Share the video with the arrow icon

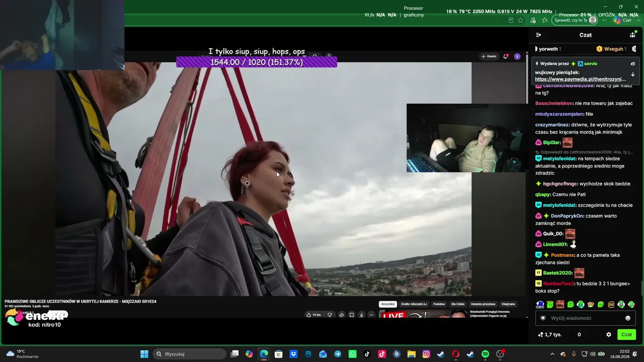[341, 315]
